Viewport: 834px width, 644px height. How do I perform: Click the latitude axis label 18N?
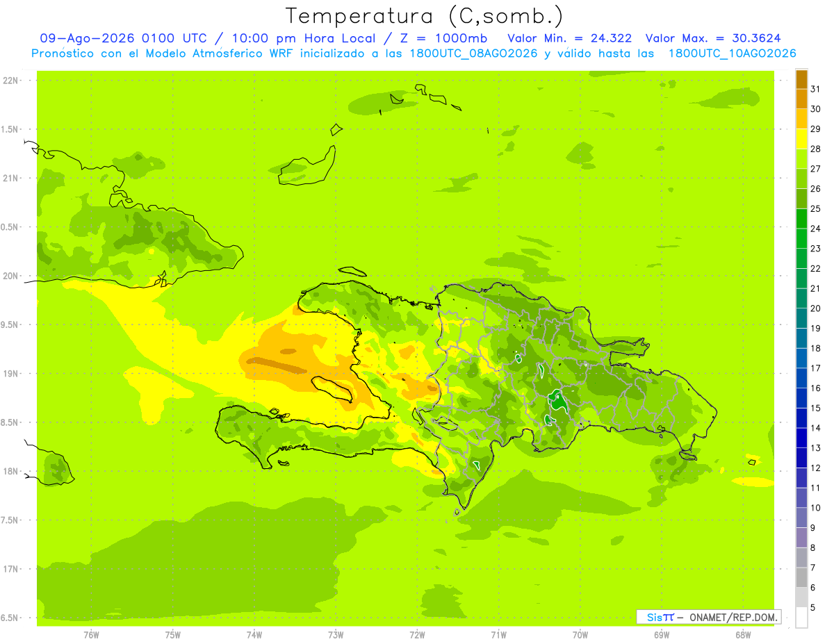pyautogui.click(x=11, y=472)
